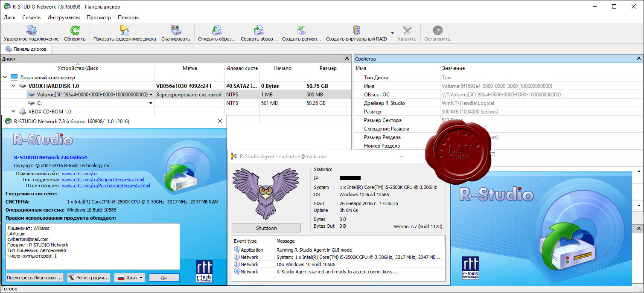This screenshot has height=293, width=644.
Task: Close the About R-STUDIO Network dialog
Action: coord(220,121)
